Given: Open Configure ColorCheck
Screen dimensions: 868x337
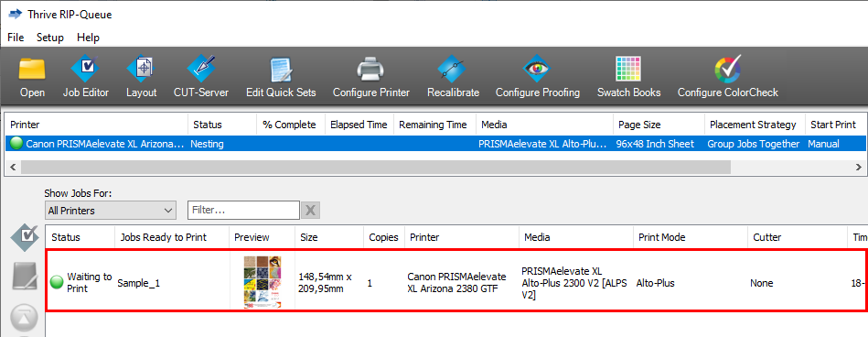Looking at the screenshot, I should (728, 77).
